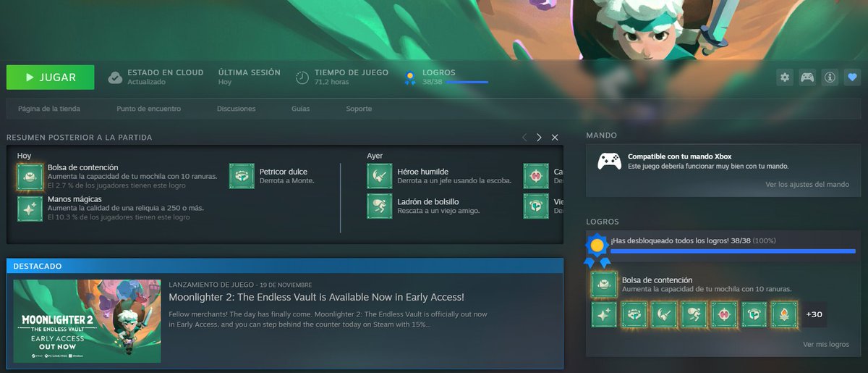This screenshot has height=373, width=868.
Task: Open the Soporte tab
Action: click(359, 109)
